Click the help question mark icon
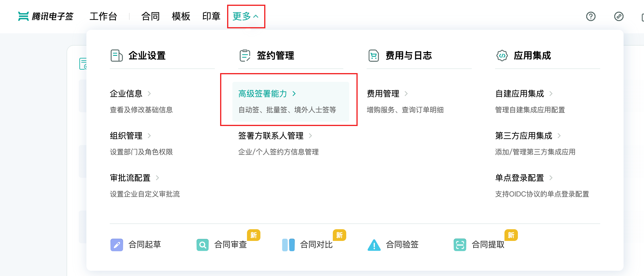This screenshot has width=644, height=276. (591, 16)
